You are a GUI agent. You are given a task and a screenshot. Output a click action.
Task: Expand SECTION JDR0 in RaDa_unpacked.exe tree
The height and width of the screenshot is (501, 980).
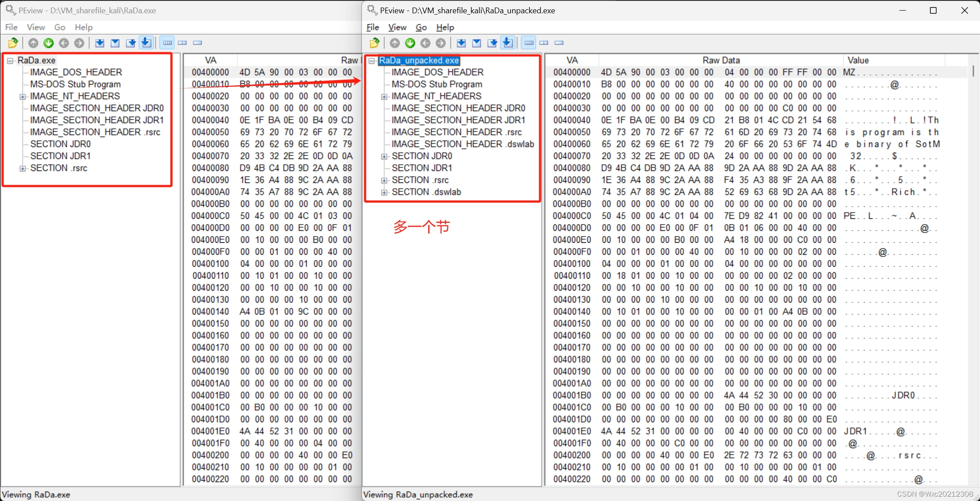[384, 156]
